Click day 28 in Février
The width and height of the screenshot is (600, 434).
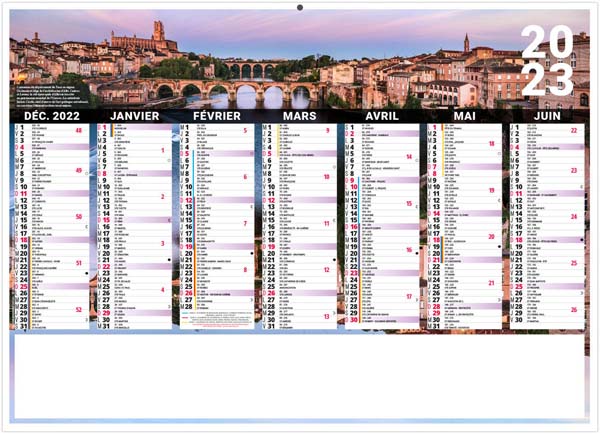(x=189, y=307)
